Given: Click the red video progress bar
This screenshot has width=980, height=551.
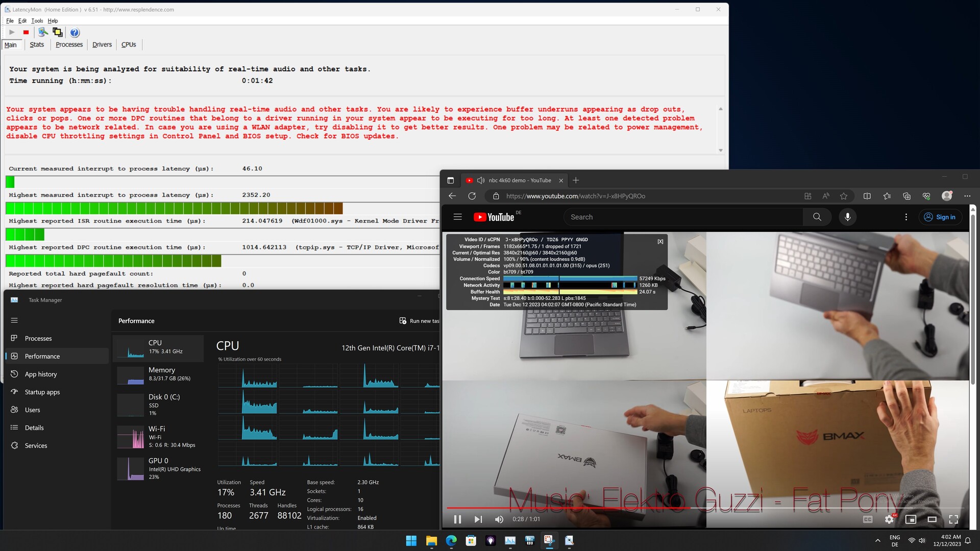Looking at the screenshot, I should coord(561,508).
